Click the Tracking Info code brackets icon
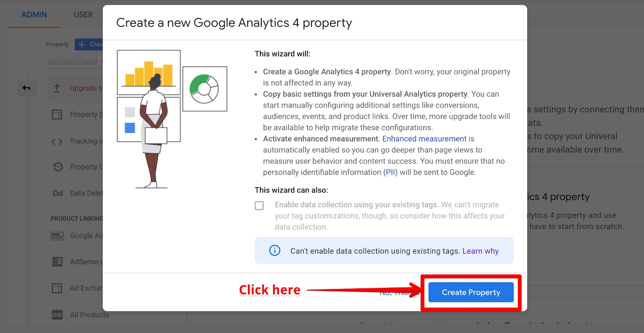This screenshot has width=644, height=333. (57, 141)
